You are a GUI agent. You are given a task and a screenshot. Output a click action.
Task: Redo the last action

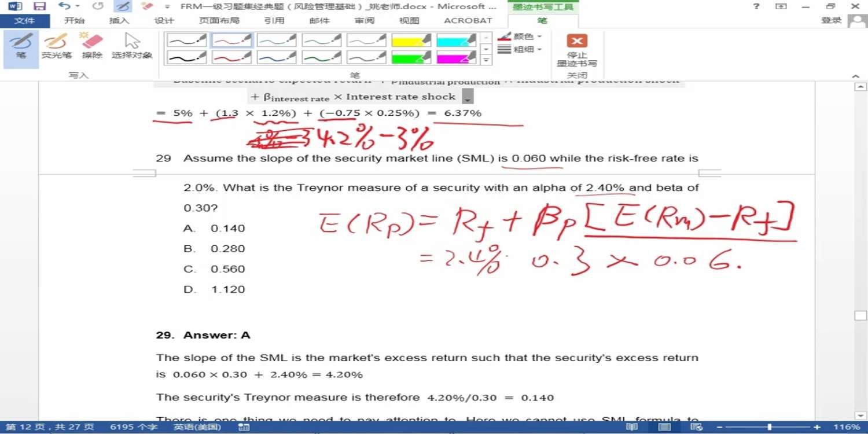point(98,6)
